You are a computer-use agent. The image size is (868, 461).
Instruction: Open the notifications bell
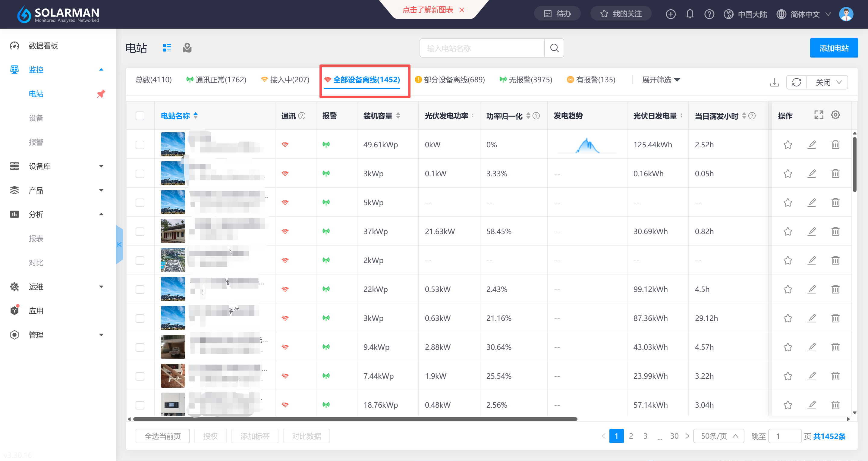click(690, 14)
